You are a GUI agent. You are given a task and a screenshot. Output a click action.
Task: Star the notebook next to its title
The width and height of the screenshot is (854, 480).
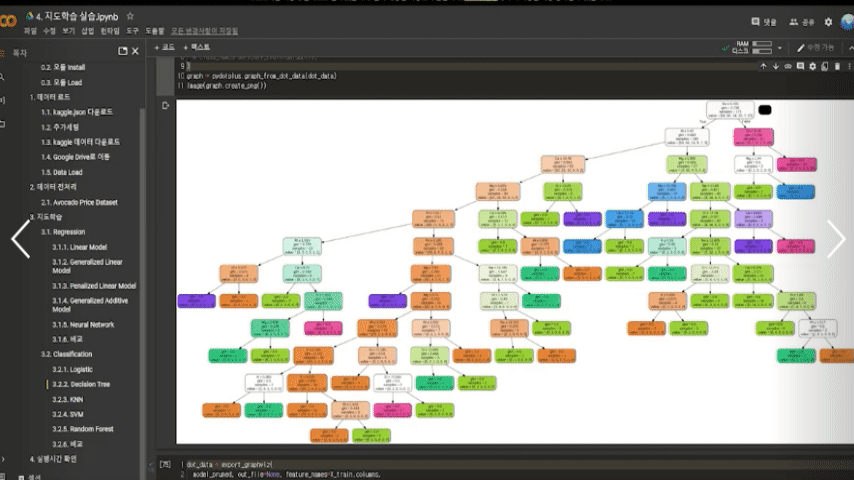point(131,17)
